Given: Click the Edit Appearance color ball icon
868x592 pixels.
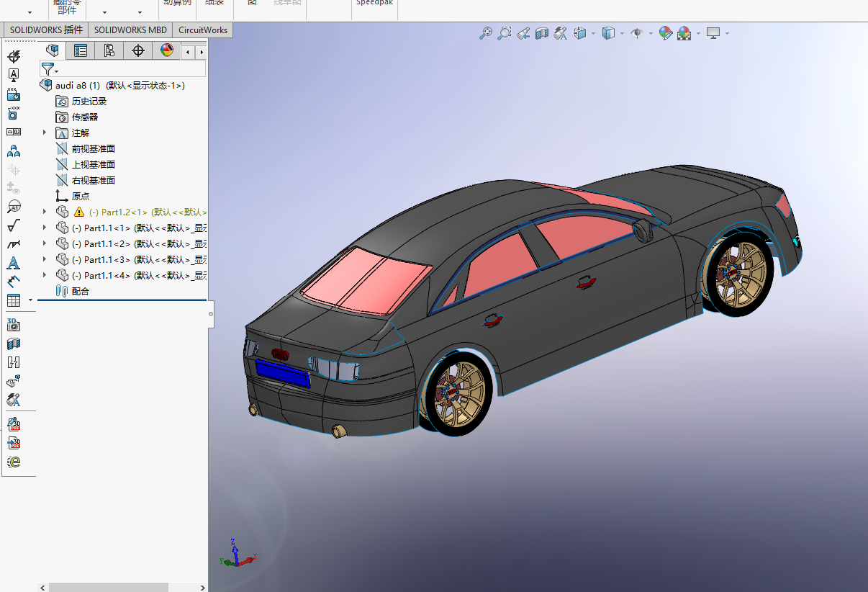Looking at the screenshot, I should pyautogui.click(x=665, y=33).
